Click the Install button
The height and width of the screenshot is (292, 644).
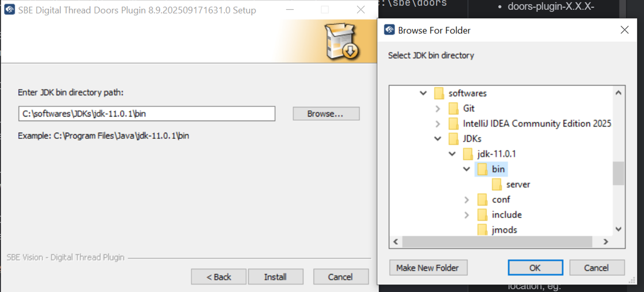pos(275,277)
